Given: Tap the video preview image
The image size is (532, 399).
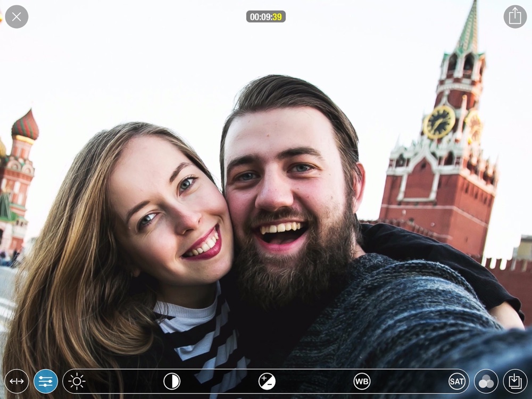Looking at the screenshot, I should 266,199.
